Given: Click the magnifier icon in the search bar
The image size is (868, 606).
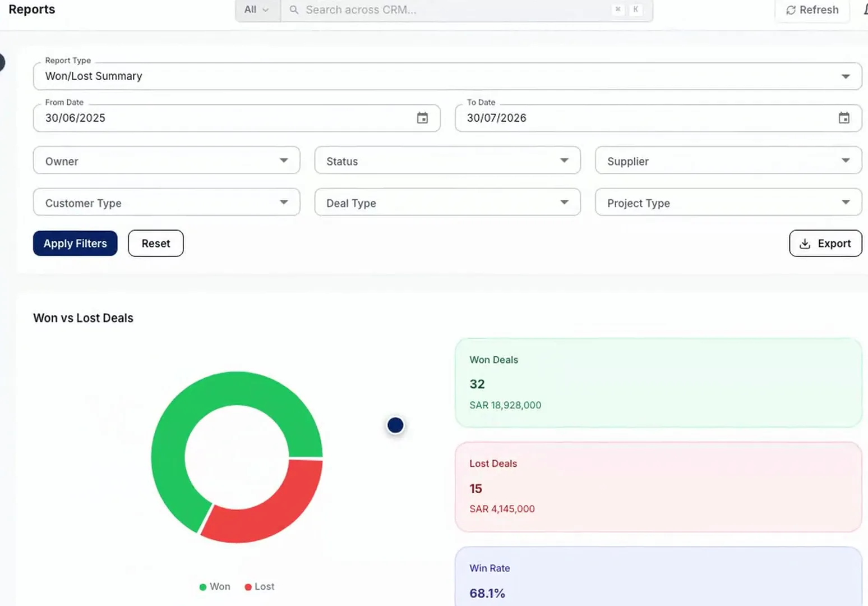Looking at the screenshot, I should coord(294,10).
